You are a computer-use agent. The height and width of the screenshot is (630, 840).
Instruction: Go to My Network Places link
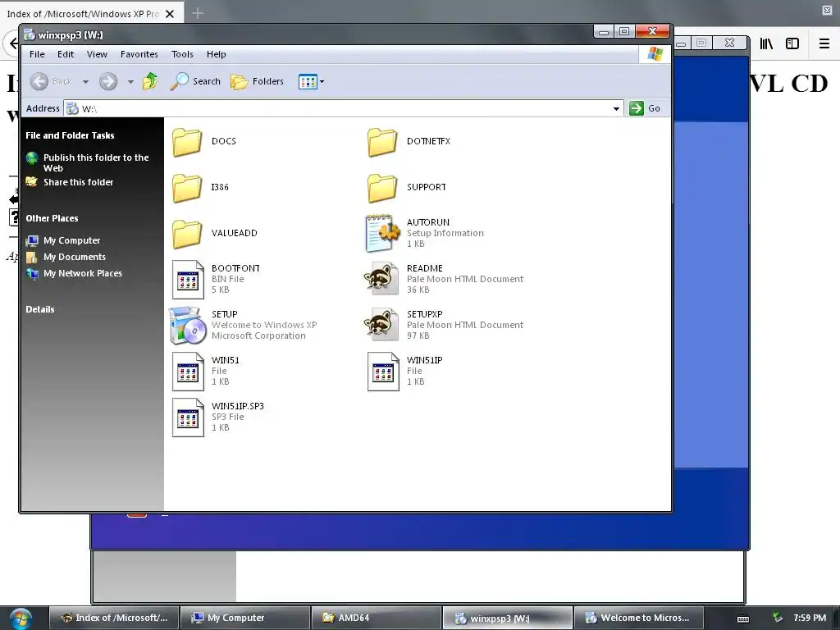click(83, 273)
